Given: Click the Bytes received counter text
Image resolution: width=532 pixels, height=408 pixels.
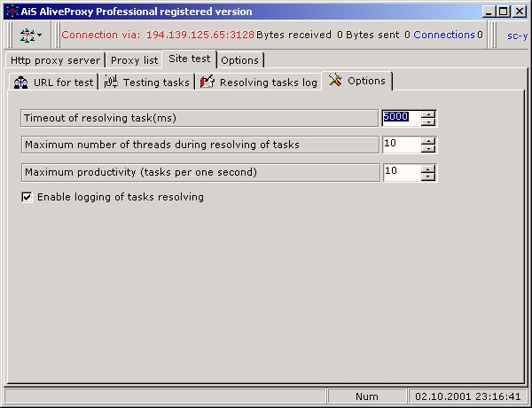Looking at the screenshot, I should (x=300, y=35).
